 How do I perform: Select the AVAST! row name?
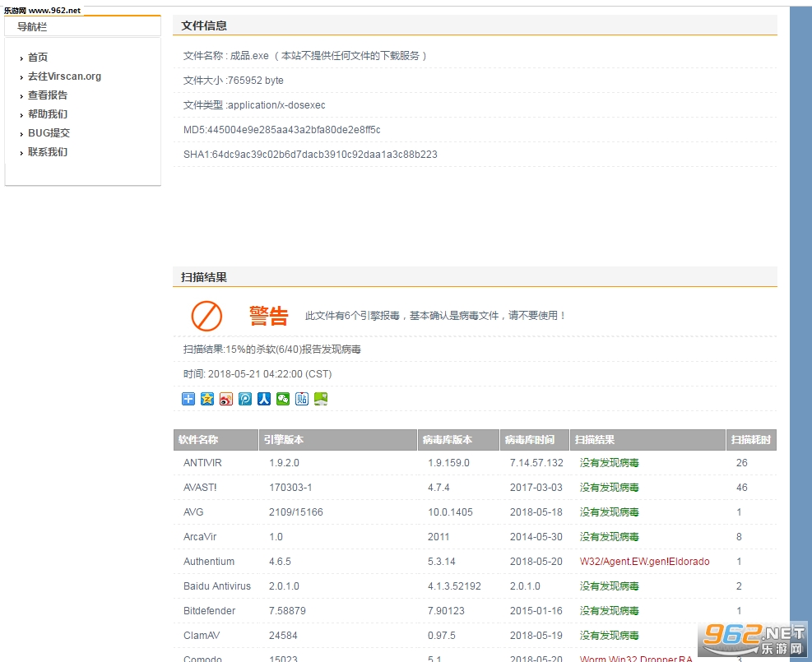200,488
